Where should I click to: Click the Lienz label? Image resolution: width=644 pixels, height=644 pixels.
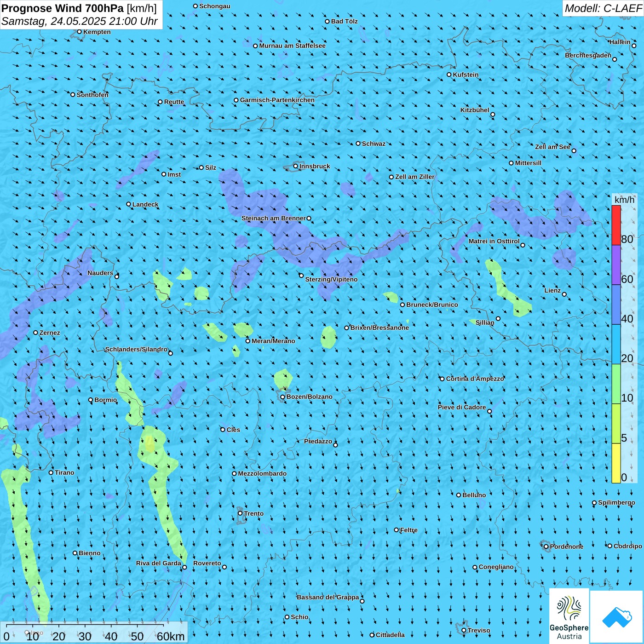point(552,290)
